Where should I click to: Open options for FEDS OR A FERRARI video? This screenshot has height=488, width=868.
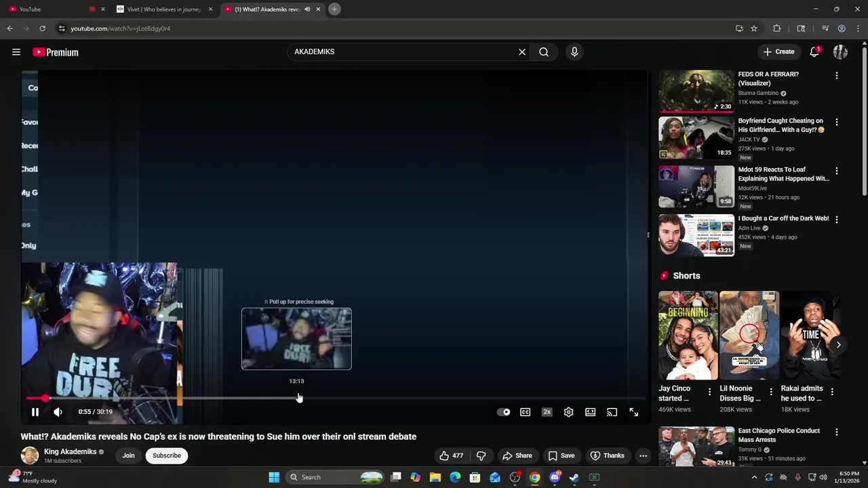(x=837, y=76)
